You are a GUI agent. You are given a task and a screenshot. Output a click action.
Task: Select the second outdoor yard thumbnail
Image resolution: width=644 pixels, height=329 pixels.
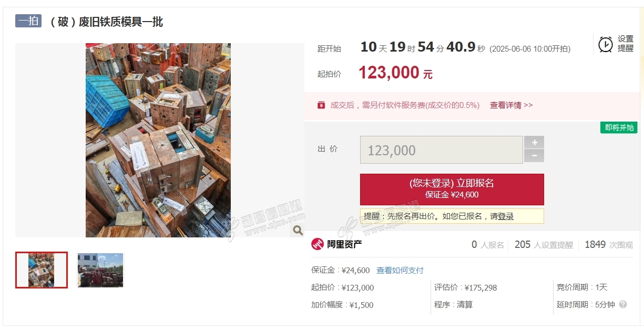(100, 270)
